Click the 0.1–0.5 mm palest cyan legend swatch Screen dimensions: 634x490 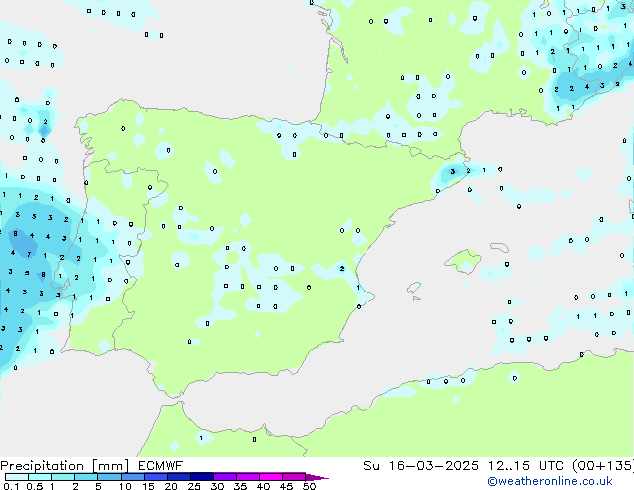coord(17,477)
